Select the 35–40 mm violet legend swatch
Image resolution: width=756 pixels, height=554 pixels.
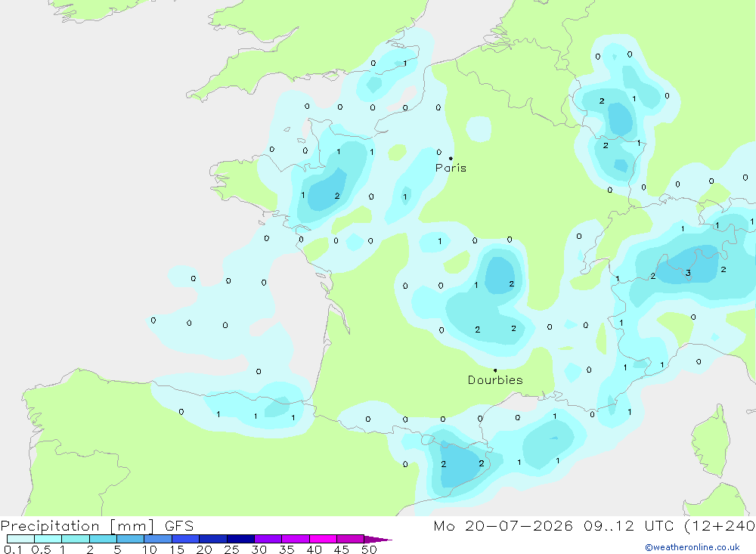295,539
